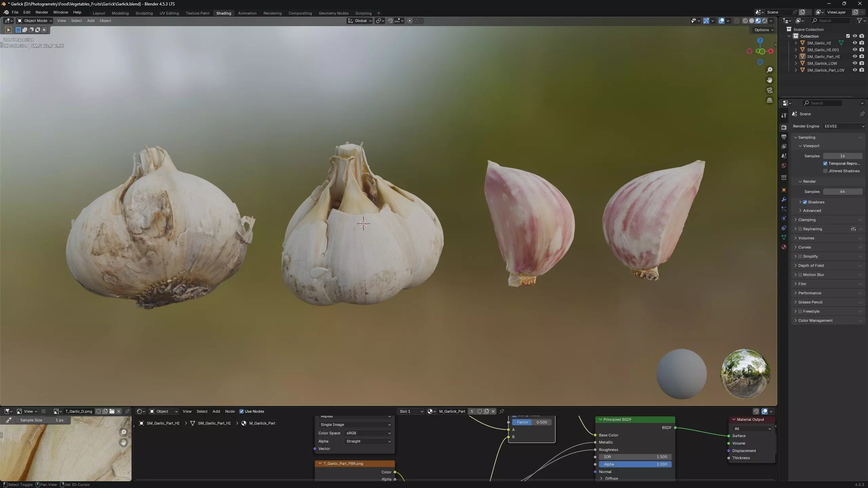Adjust Viewport Samples field showing 16
This screenshot has width=868, height=488.
click(x=843, y=156)
